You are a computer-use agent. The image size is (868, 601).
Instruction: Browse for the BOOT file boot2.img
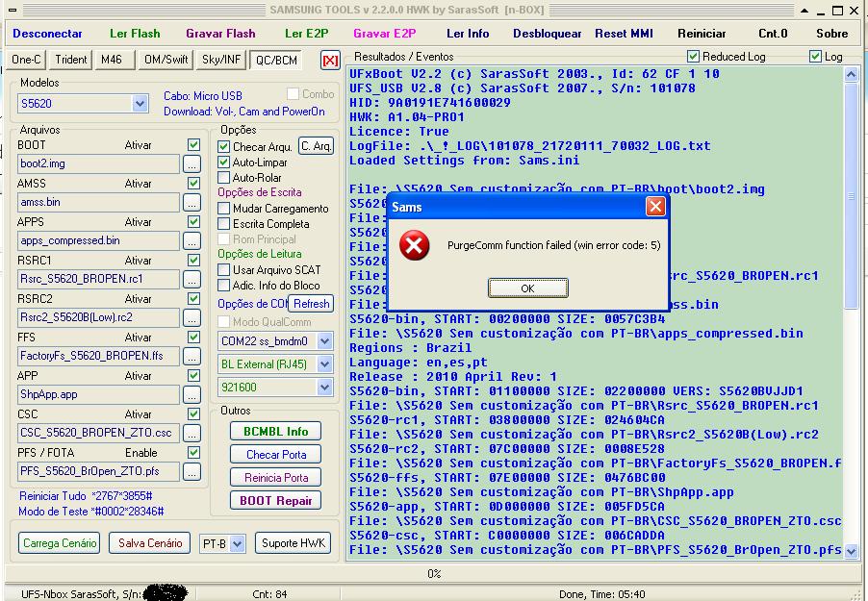pos(191,163)
